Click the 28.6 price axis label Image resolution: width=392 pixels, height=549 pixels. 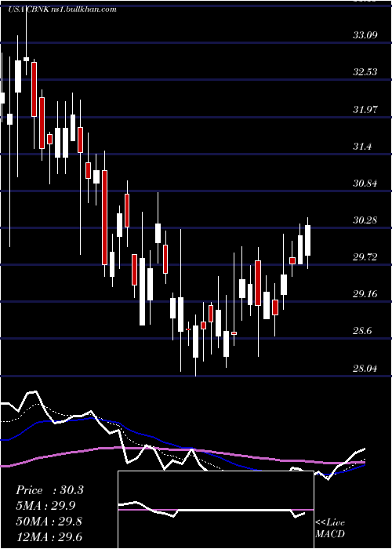pos(362,331)
